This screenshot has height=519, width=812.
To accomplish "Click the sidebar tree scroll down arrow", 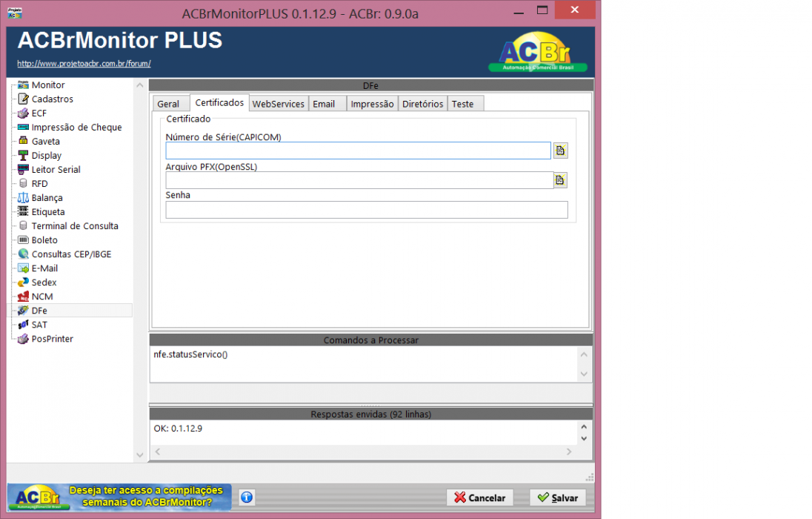I will (140, 454).
